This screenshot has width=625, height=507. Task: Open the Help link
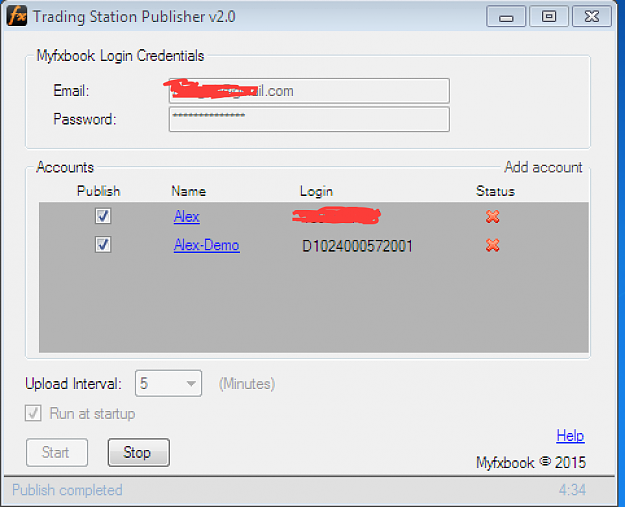tap(570, 435)
